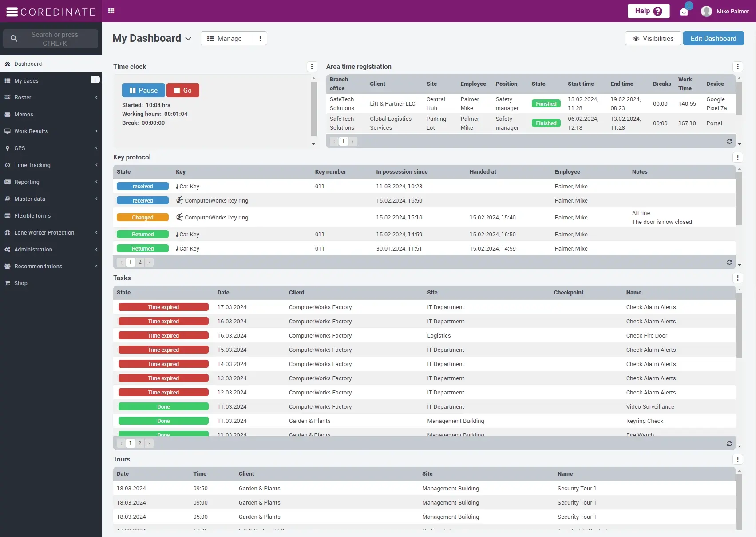Click the search input field
Viewport: 756px width, 537px height.
coord(55,39)
